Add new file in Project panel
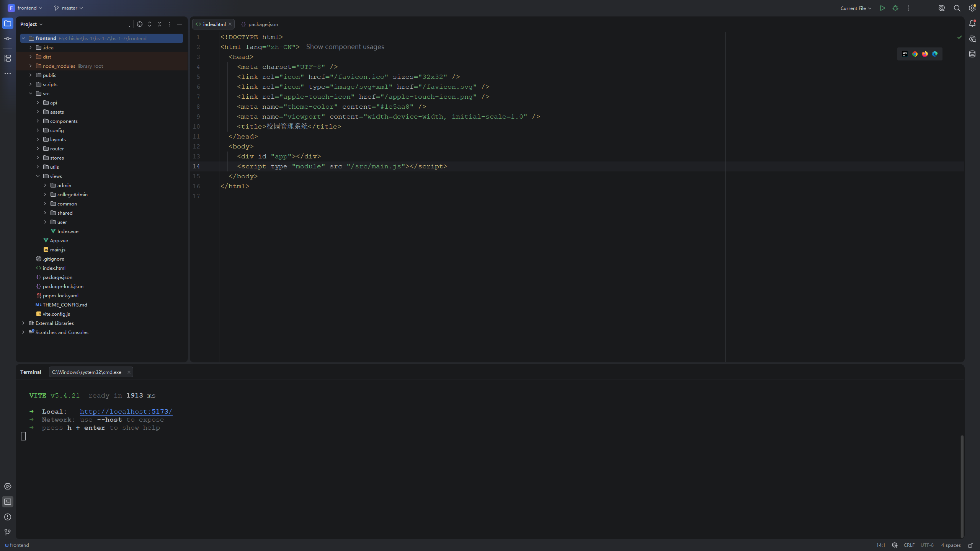980x551 pixels. pyautogui.click(x=127, y=24)
